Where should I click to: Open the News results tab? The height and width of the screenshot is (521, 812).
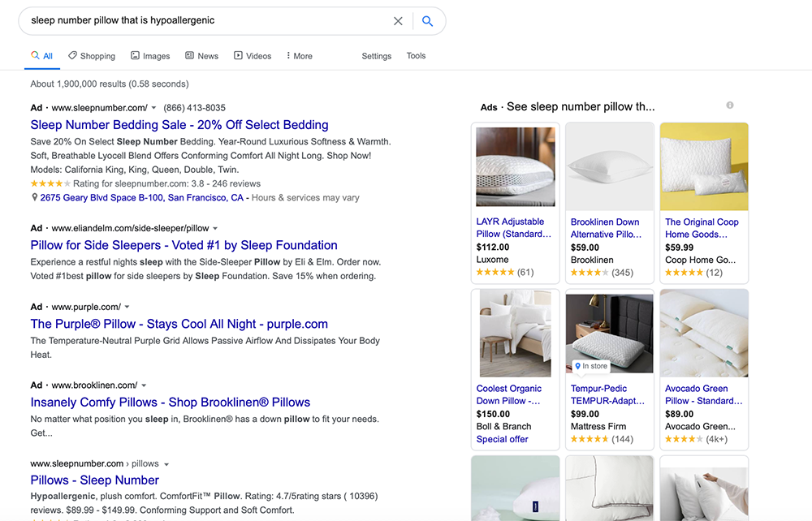[201, 56]
